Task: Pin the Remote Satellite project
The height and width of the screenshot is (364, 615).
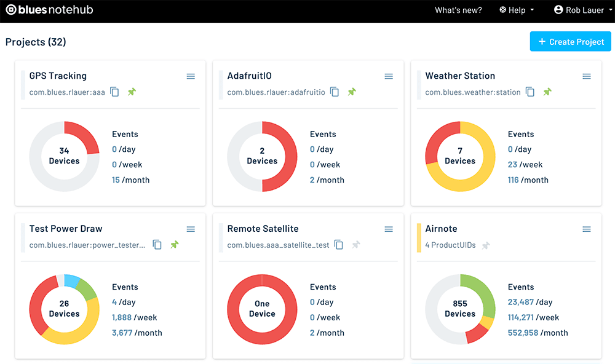Action: tap(356, 245)
